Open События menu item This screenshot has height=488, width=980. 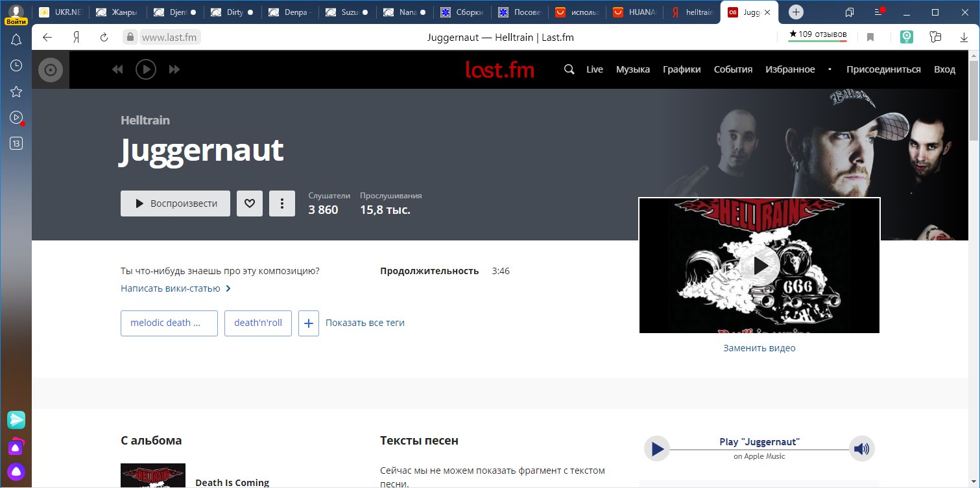(x=733, y=69)
